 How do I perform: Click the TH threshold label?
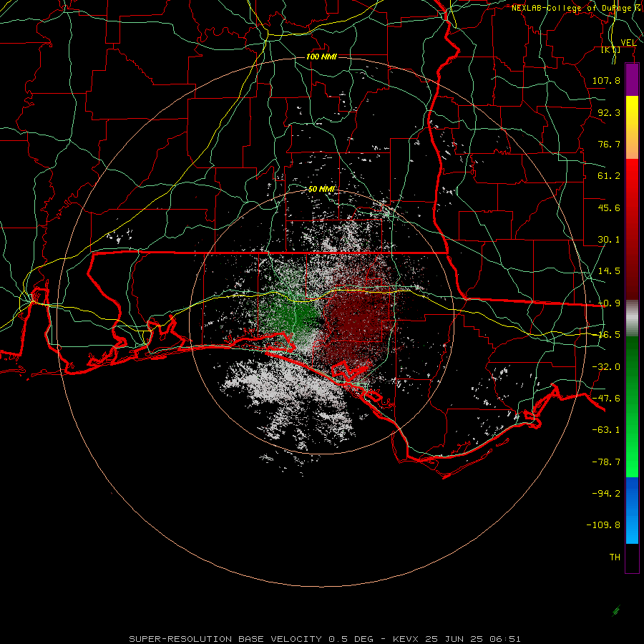[x=615, y=557]
